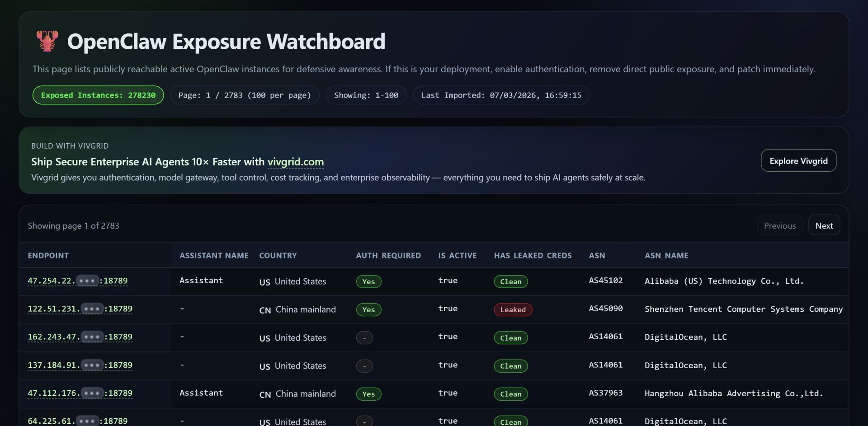The image size is (868, 426).
Task: Click the Exposed Instances count badge
Action: click(98, 95)
